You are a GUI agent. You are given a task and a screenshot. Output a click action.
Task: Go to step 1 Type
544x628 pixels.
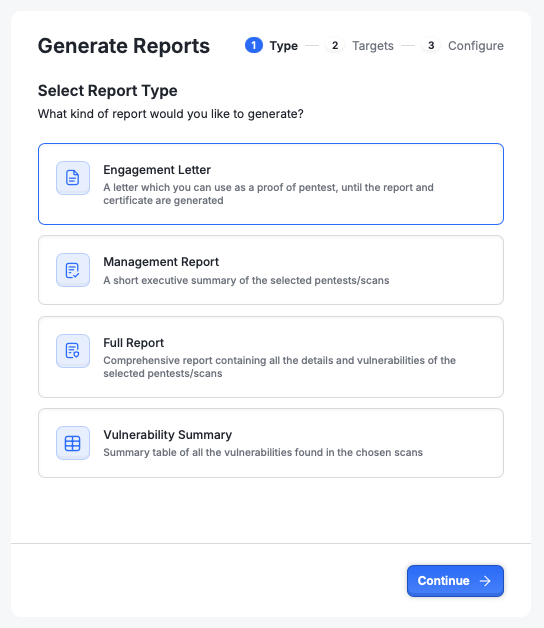click(272, 45)
